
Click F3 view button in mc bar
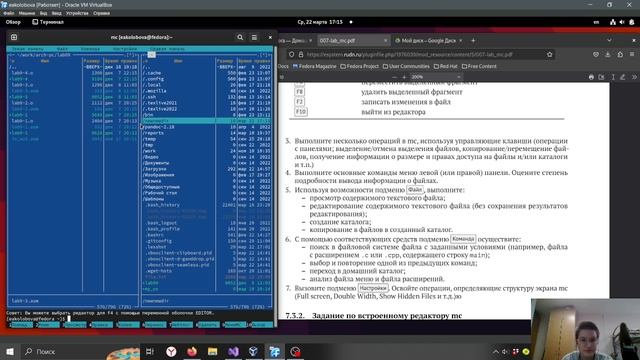[74, 325]
